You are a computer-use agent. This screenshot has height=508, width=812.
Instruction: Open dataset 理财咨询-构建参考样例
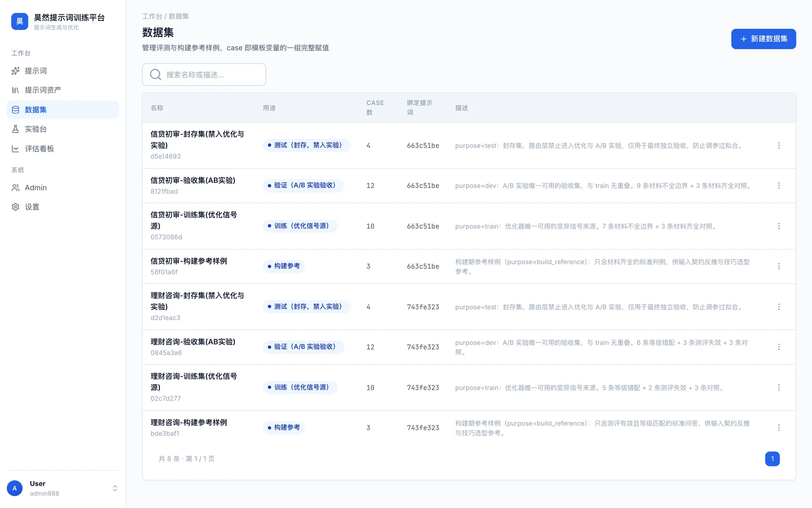coord(189,422)
